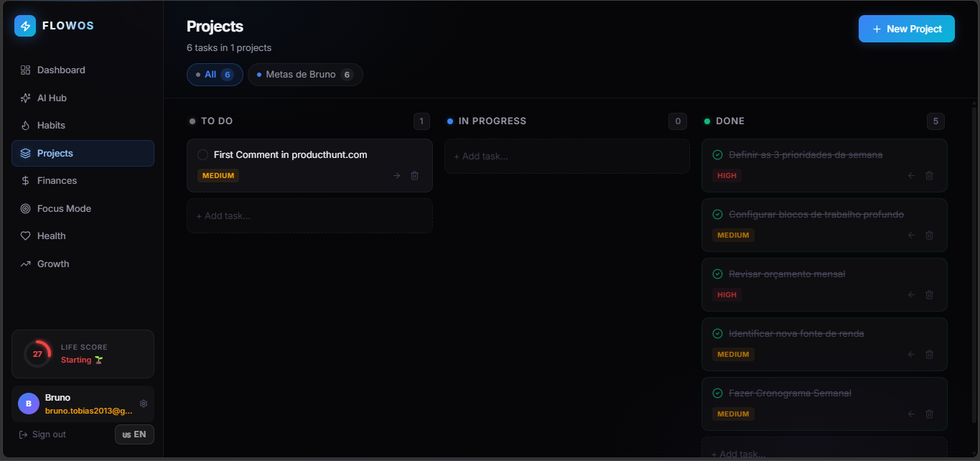Filter by the Metas de Bruno project
This screenshot has width=980, height=461.
coord(305,75)
